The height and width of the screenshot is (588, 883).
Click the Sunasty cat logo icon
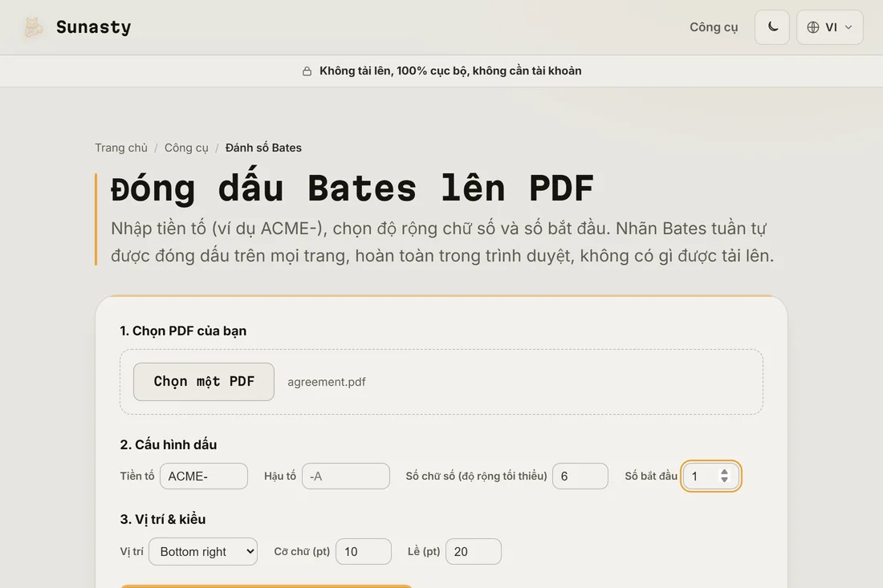(x=33, y=27)
